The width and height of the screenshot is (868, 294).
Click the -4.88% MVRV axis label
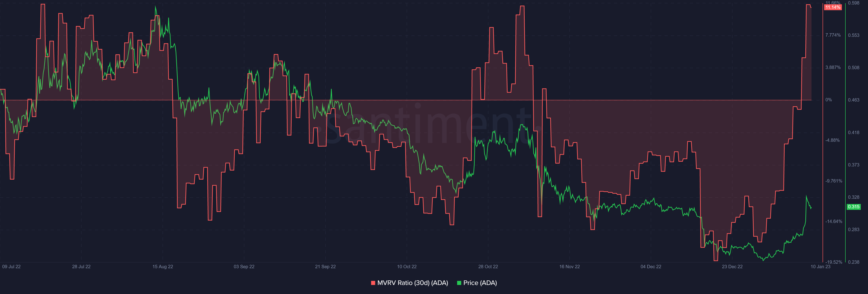(x=832, y=140)
